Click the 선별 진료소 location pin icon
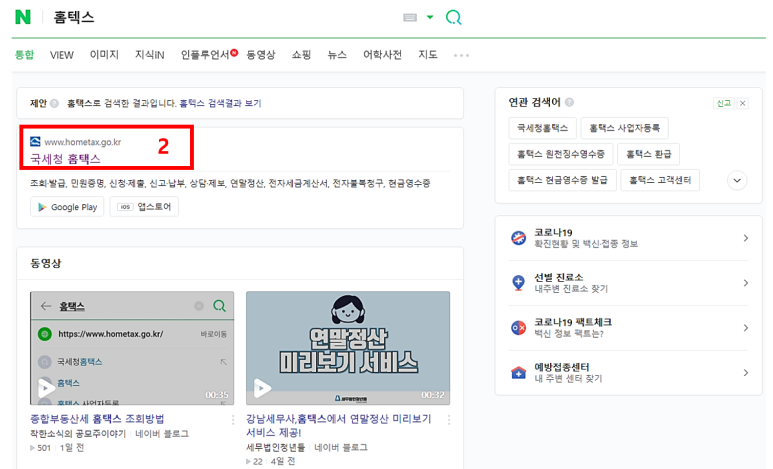773x469 pixels. [x=518, y=283]
